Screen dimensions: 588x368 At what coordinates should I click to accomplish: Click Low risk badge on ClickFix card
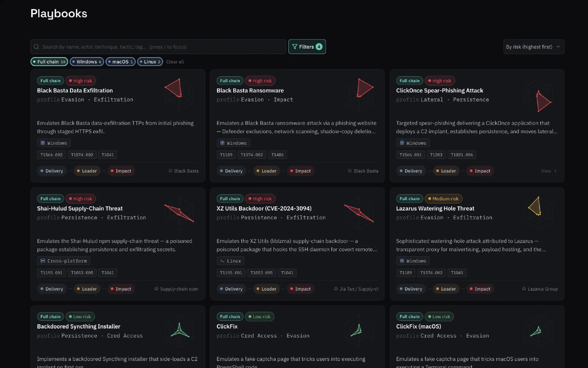click(x=260, y=316)
